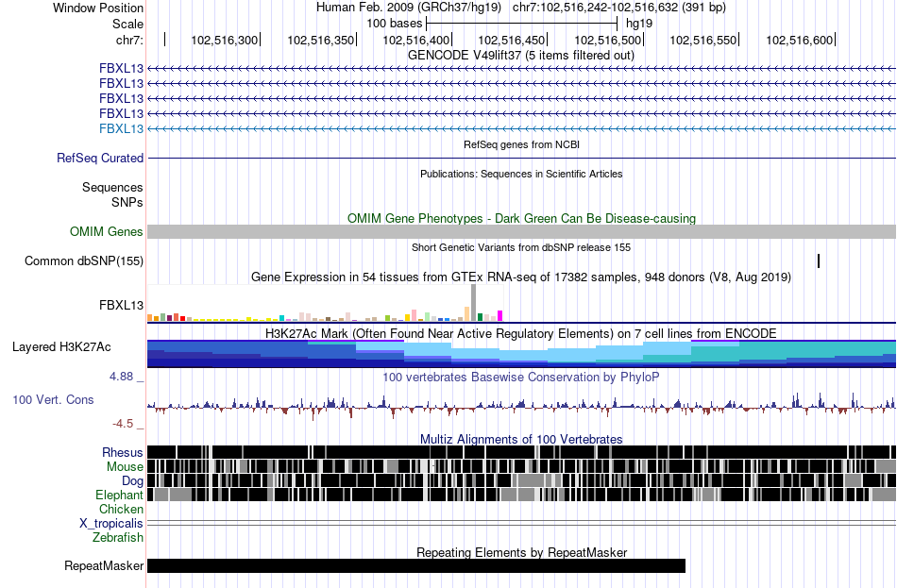Screen dimensions: 897x588
Task: Click the topmost FBXL13 transcript label
Action: [121, 69]
